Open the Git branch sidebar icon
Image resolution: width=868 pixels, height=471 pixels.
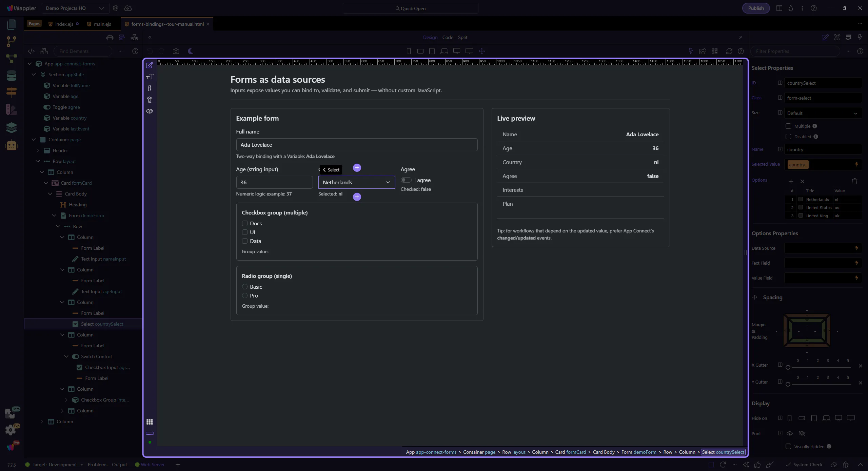tap(11, 41)
